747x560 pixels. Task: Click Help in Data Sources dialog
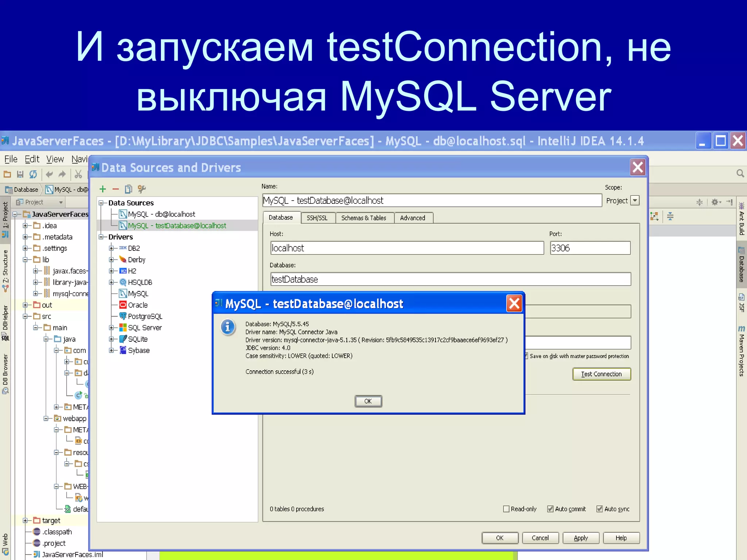[x=621, y=538]
